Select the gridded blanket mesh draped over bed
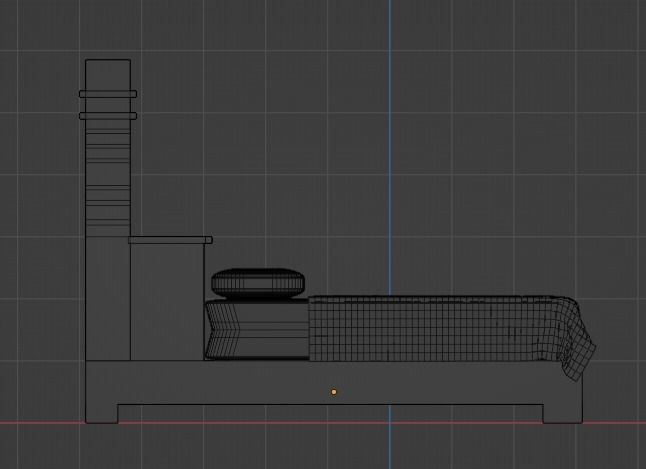646x469 pixels. tap(452, 336)
